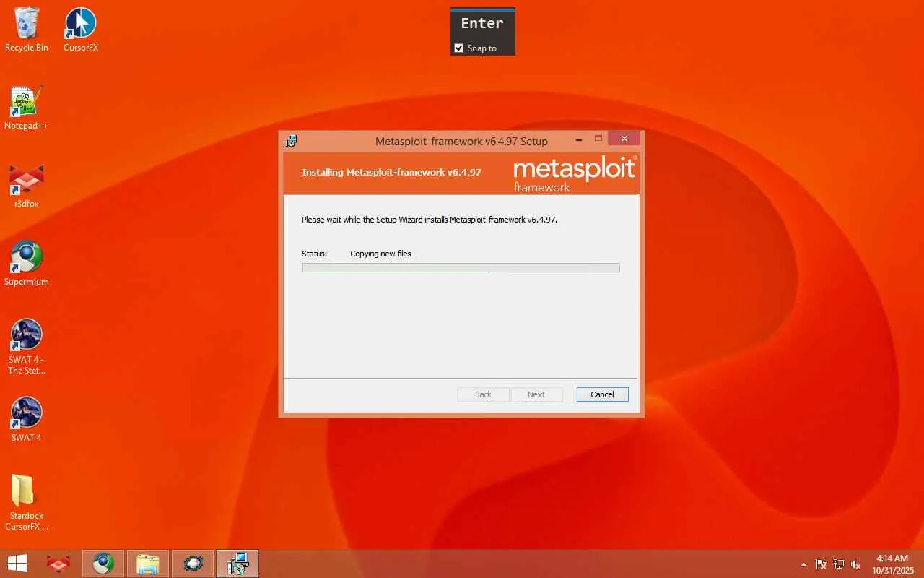The width and height of the screenshot is (924, 578).
Task: Open the Notepad++ desktop shortcut
Action: point(27,108)
